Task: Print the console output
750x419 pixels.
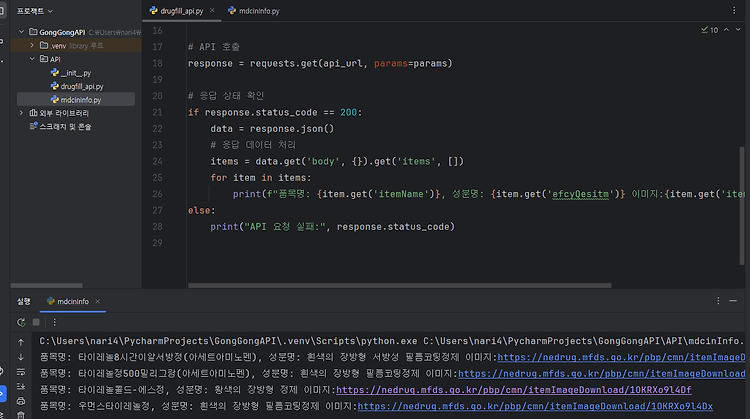Action: [21, 401]
